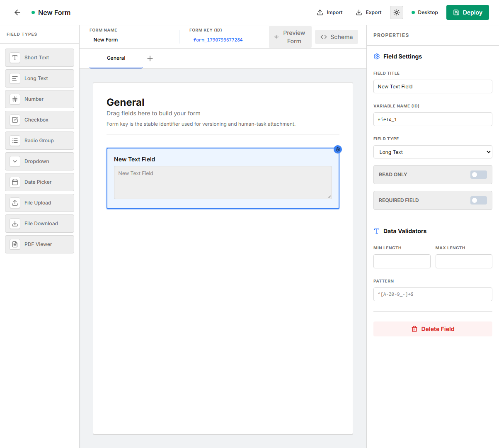499x448 pixels.
Task: Click the Radio Group label
Action: tap(39, 141)
